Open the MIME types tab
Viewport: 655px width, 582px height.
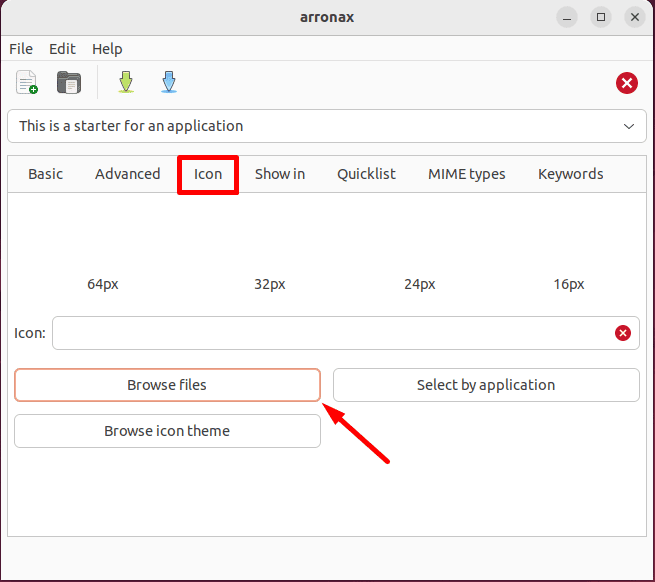(x=466, y=174)
